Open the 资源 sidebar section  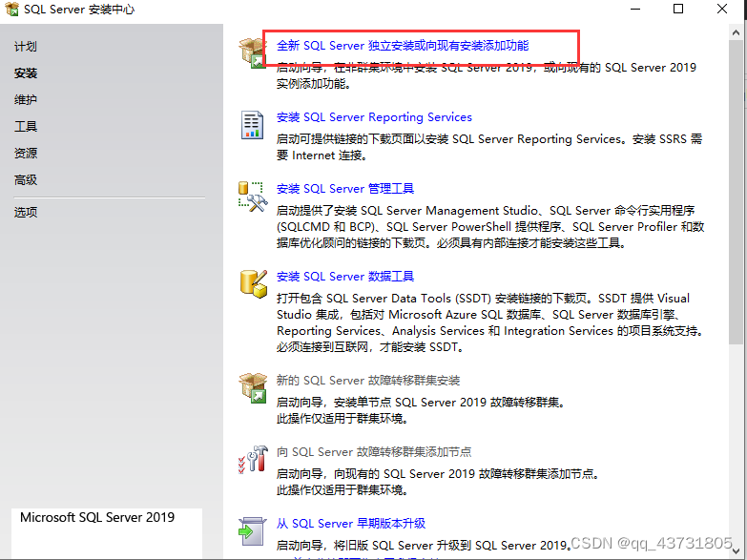[x=26, y=154]
